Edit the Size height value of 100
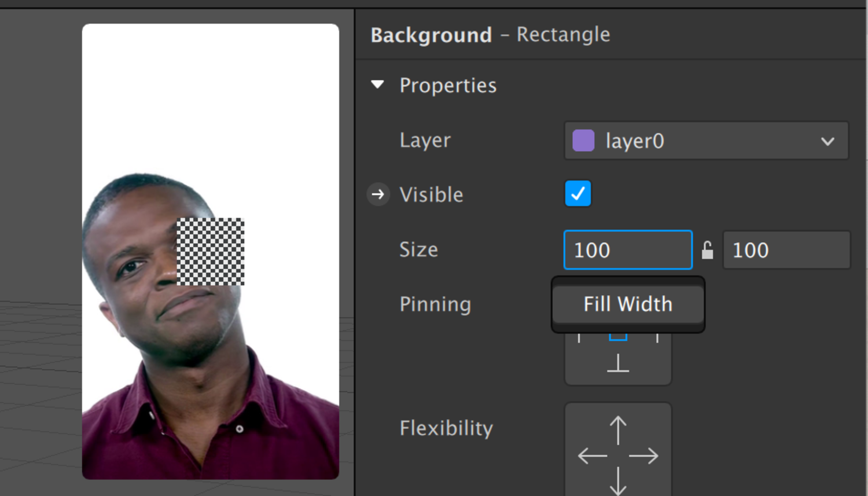The image size is (868, 496). (786, 250)
